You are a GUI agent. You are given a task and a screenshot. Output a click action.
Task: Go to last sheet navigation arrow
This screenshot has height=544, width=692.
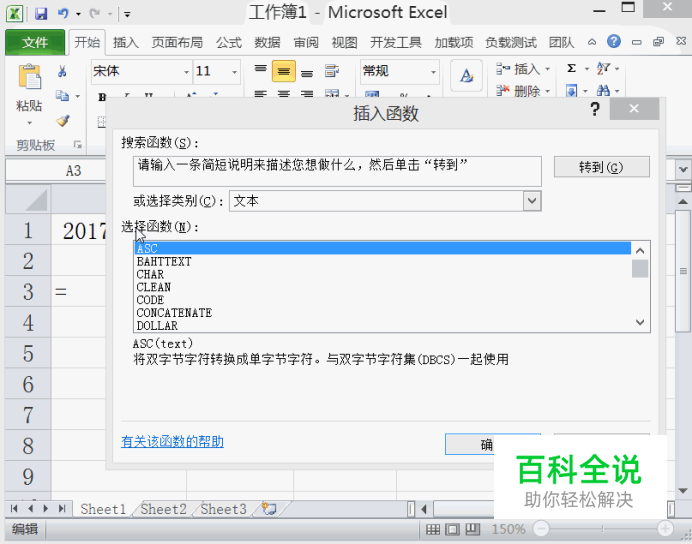coord(62,509)
